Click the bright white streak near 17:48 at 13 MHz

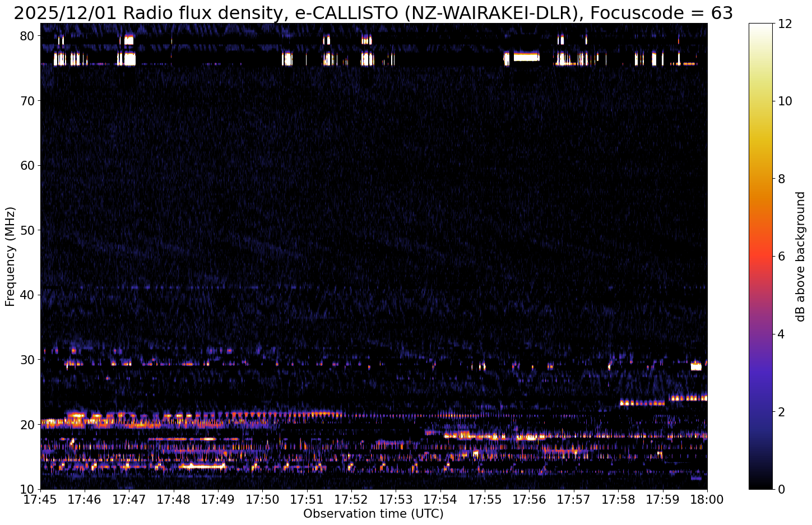(x=202, y=466)
